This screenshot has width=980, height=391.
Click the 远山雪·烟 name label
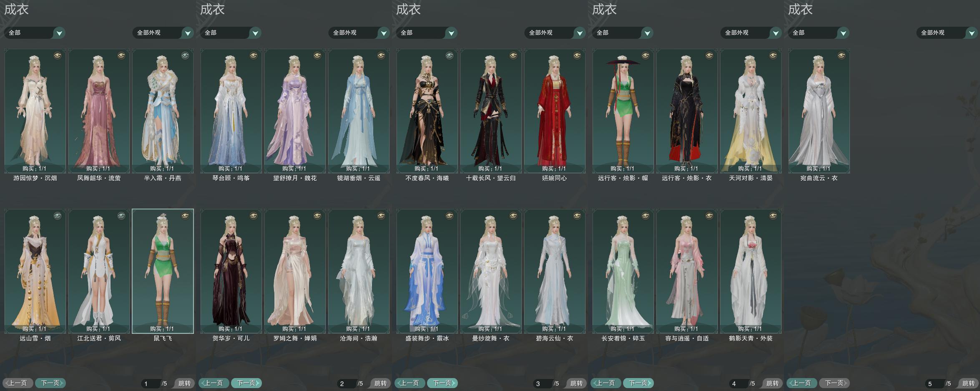35,338
